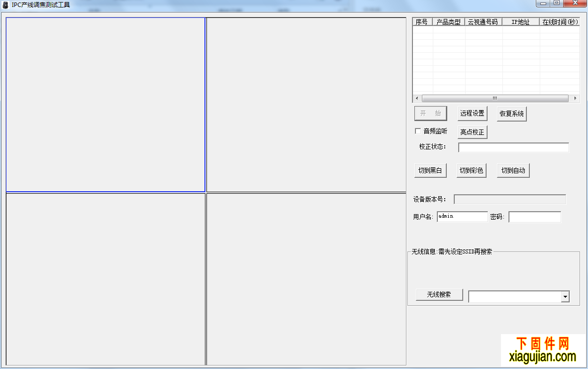Click the 云视通号码 column header

[x=484, y=22]
